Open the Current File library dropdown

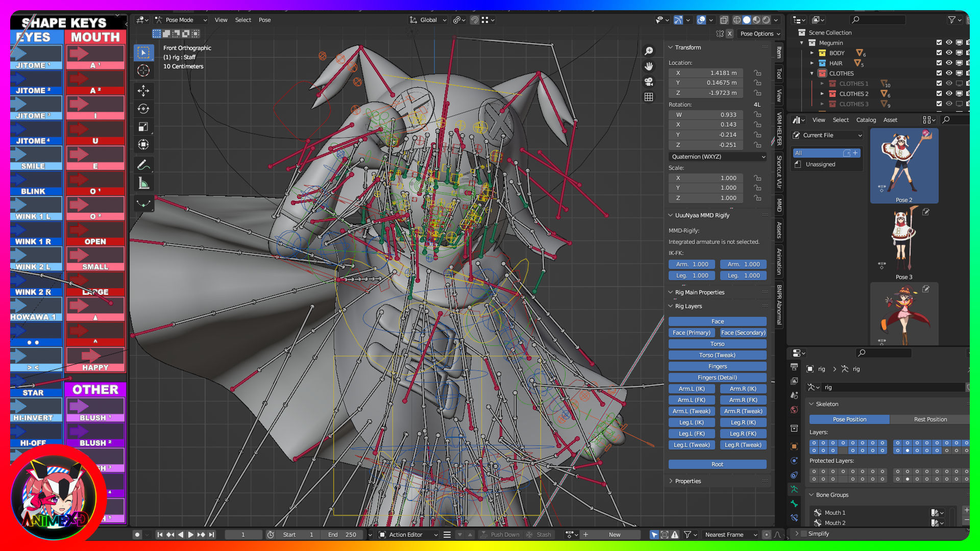[827, 135]
